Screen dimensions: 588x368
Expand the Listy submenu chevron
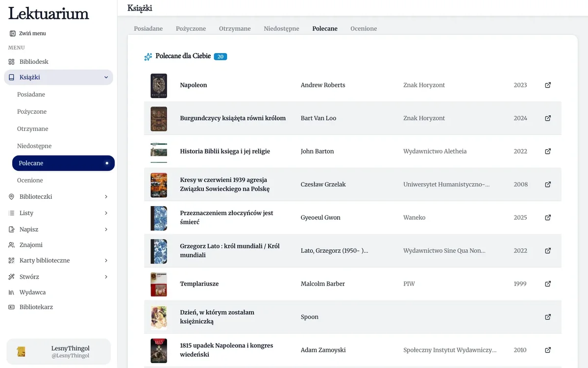106,213
